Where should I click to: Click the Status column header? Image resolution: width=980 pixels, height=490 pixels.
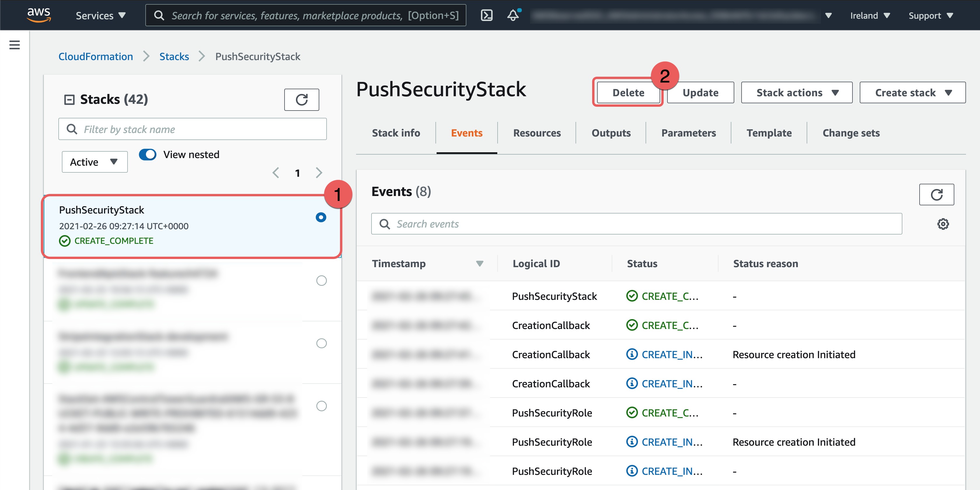pyautogui.click(x=642, y=263)
